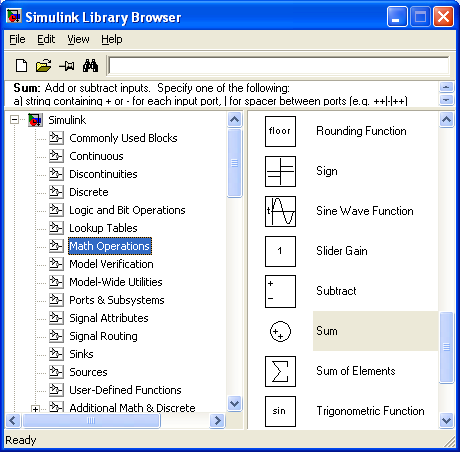The image size is (460, 452).
Task: Close the Simulink Library Browser window
Action: pos(443,16)
